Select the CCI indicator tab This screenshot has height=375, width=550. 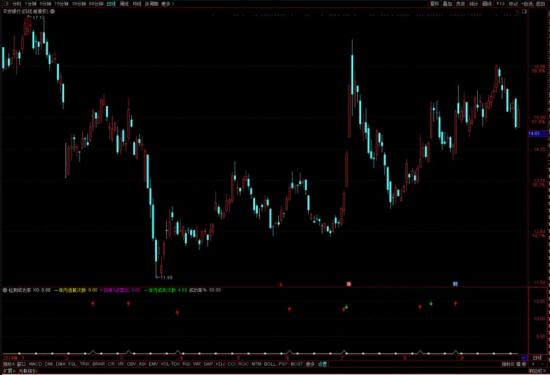[232, 364]
